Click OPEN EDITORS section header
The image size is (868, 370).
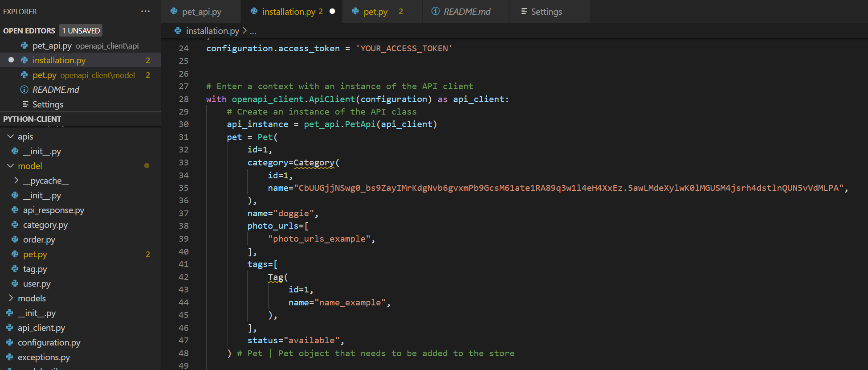pos(29,31)
